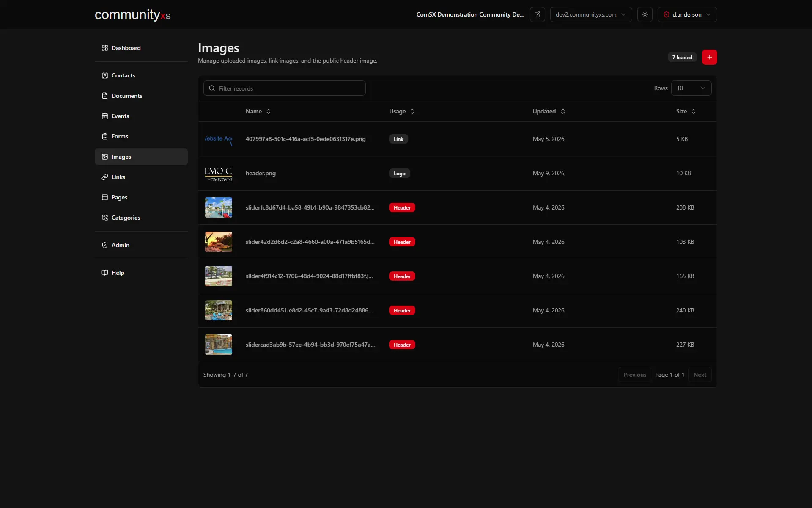Toggle light/dark theme sun icon
Screen dimensions: 812x508
pos(645,14)
